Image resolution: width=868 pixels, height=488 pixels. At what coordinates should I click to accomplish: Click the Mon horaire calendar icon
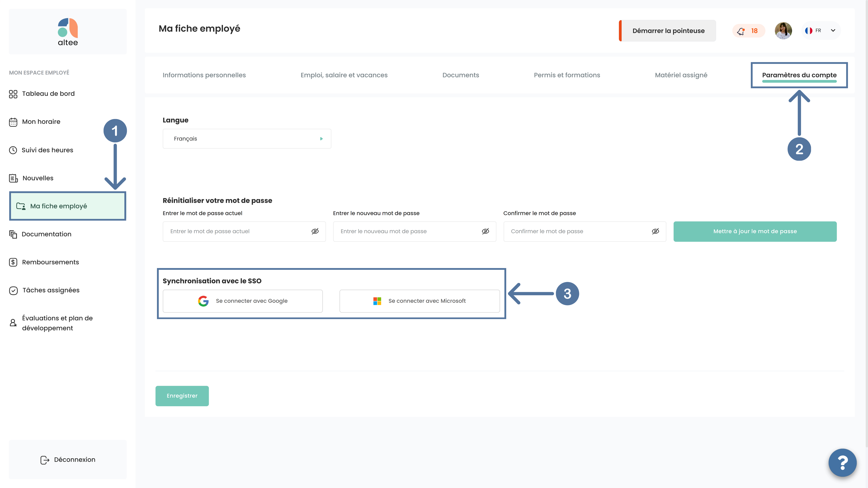(13, 122)
